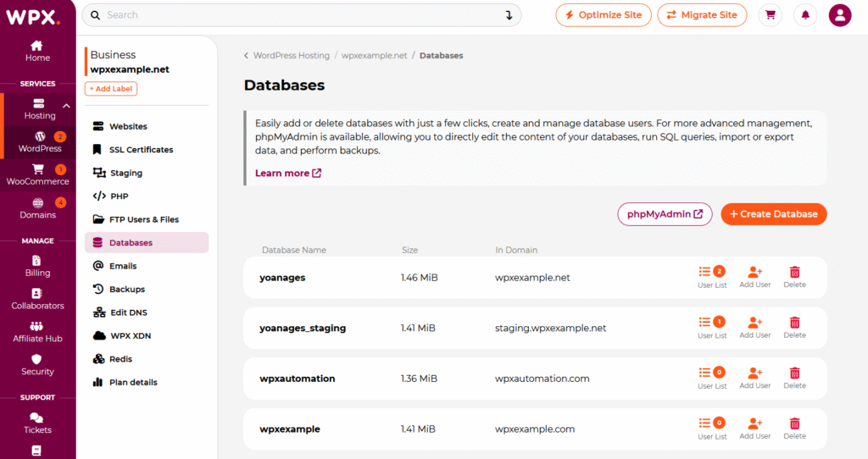868x459 pixels.
Task: Click database name wpxautomation
Action: pos(298,379)
